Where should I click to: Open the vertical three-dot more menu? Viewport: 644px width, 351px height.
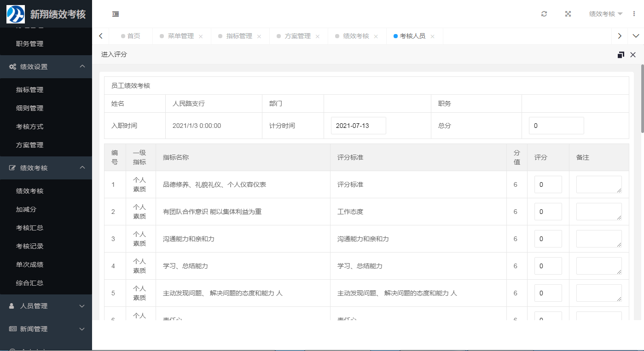pyautogui.click(x=634, y=14)
